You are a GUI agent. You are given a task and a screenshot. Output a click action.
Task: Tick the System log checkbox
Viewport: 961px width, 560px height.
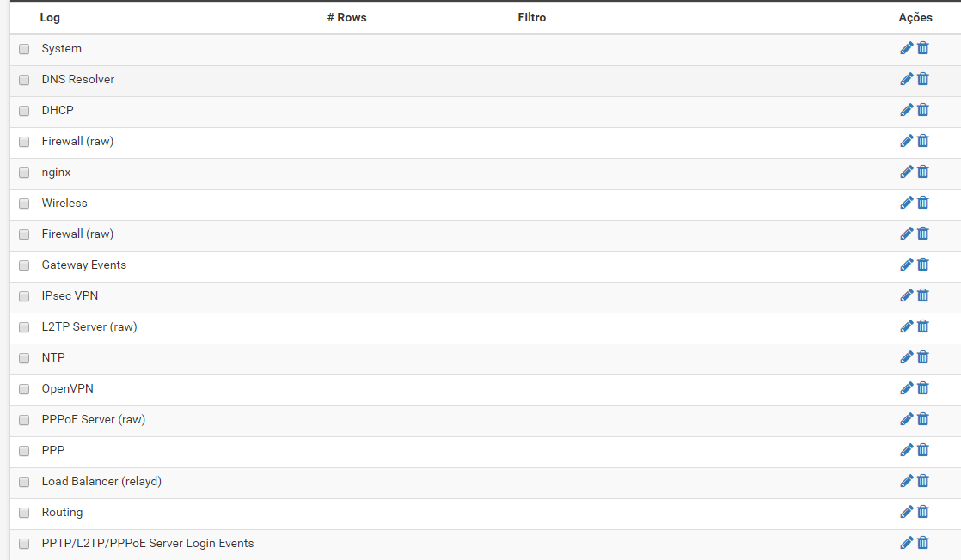click(x=24, y=49)
